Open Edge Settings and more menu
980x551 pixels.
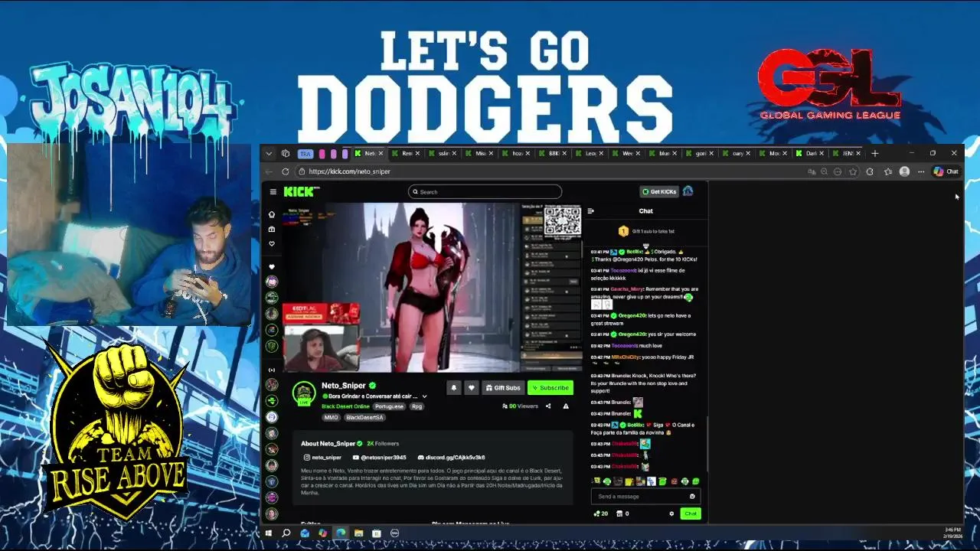[x=921, y=171]
